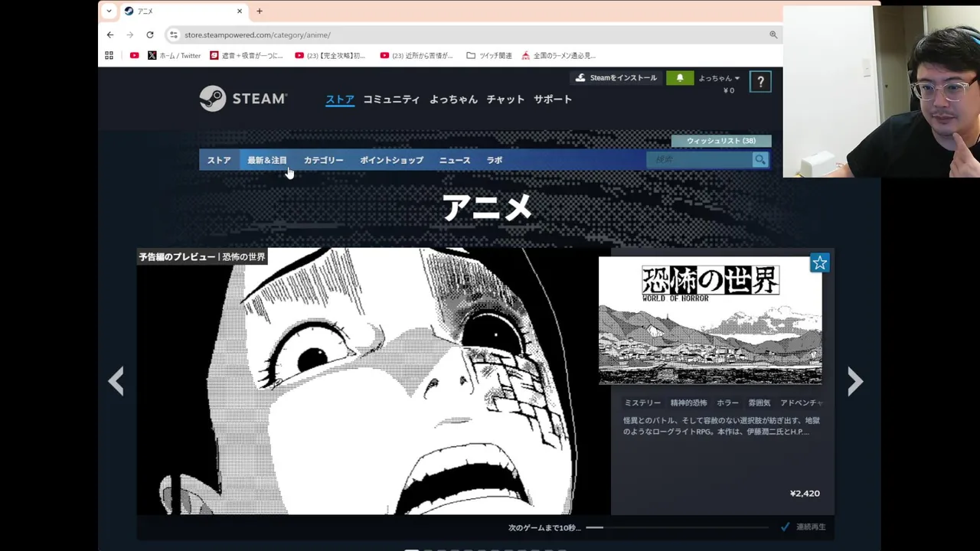Click the ¥2,420 price
The height and width of the screenshot is (551, 980).
[x=805, y=494]
